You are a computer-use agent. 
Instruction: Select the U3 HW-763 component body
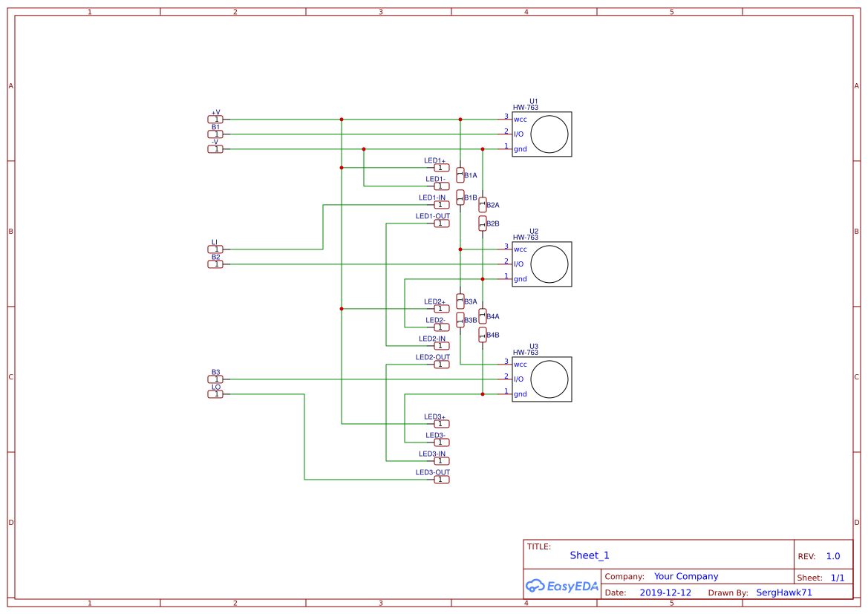tap(542, 379)
